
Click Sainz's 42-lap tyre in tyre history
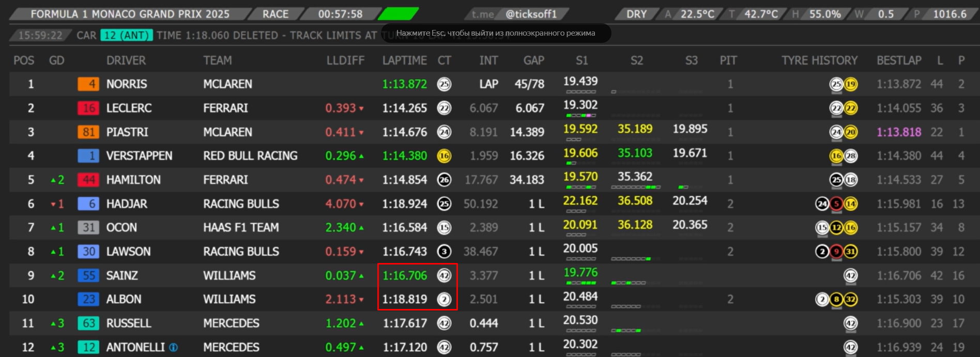851,276
